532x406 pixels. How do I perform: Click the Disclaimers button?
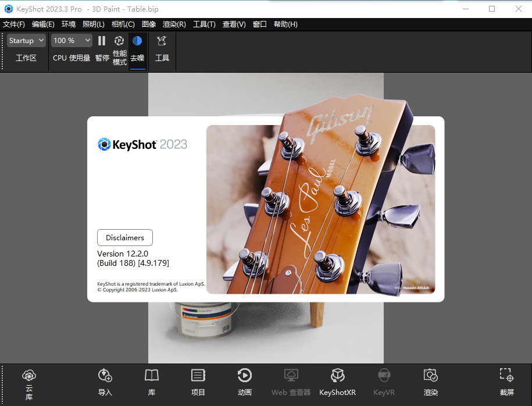125,238
